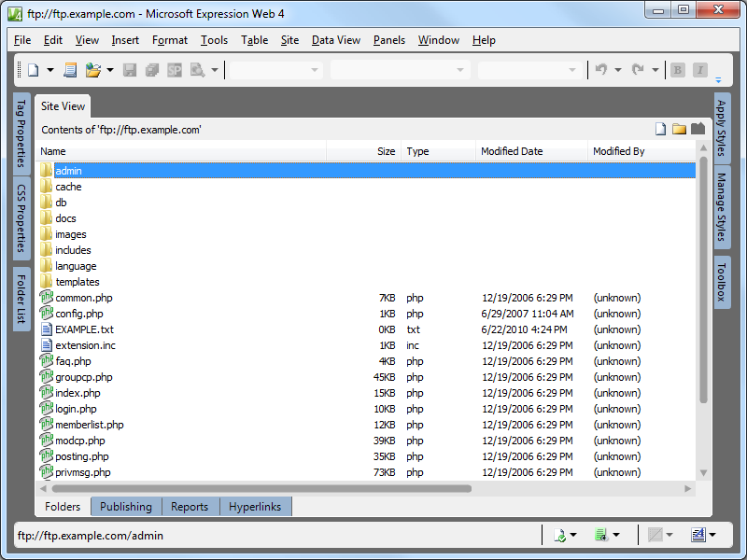
Task: Open the File menu
Action: pyautogui.click(x=22, y=40)
